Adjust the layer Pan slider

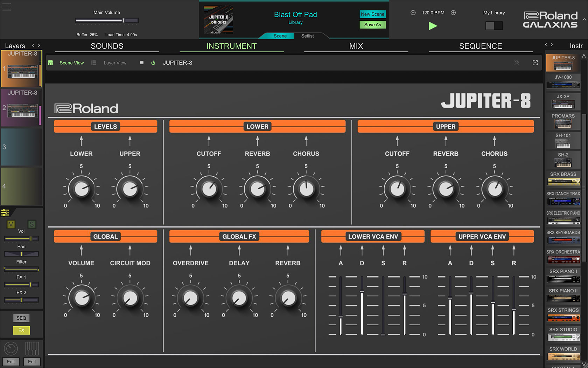(x=21, y=254)
